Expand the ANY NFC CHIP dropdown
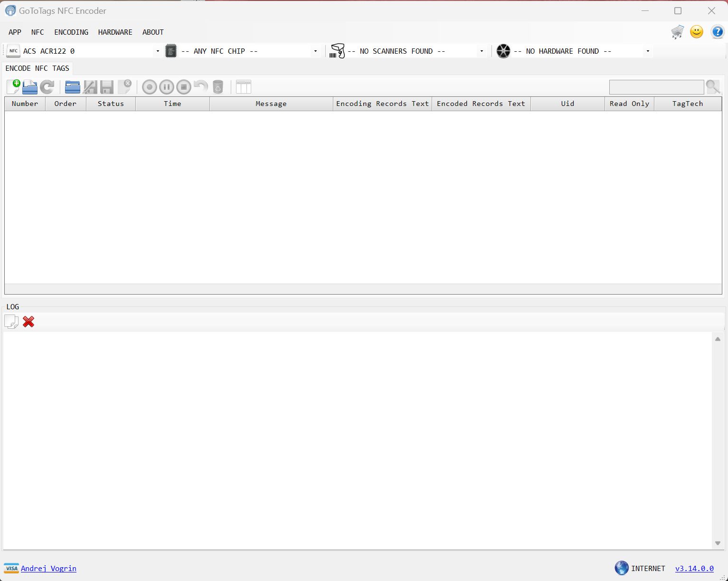The height and width of the screenshot is (581, 728). pos(315,51)
